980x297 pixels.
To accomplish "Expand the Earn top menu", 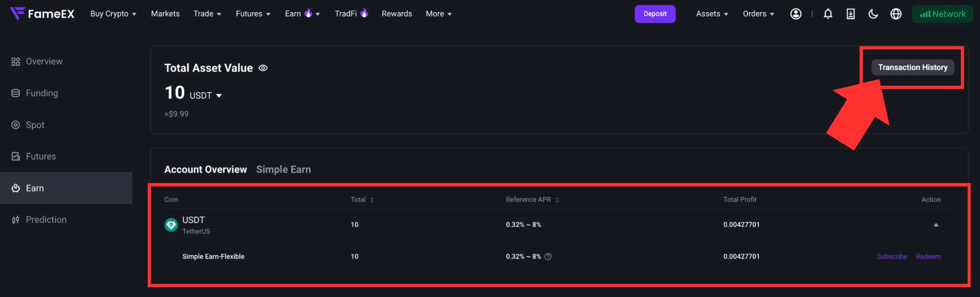I will [x=302, y=14].
